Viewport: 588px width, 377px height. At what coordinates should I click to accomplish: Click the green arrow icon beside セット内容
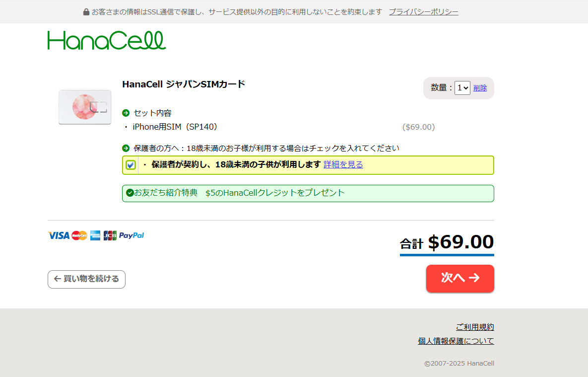[126, 113]
